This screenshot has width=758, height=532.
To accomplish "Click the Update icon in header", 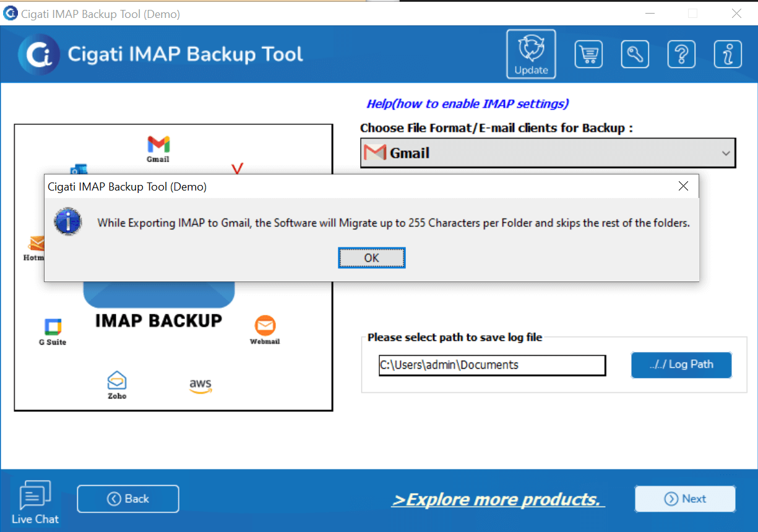I will (x=531, y=54).
